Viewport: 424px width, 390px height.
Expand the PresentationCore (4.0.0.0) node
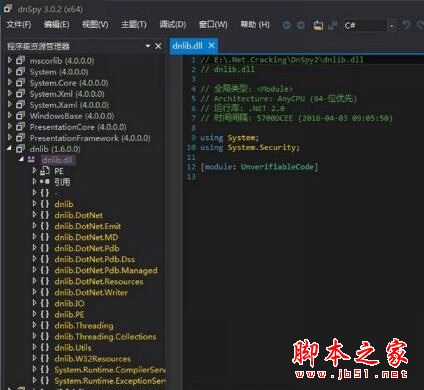pyautogui.click(x=10, y=127)
